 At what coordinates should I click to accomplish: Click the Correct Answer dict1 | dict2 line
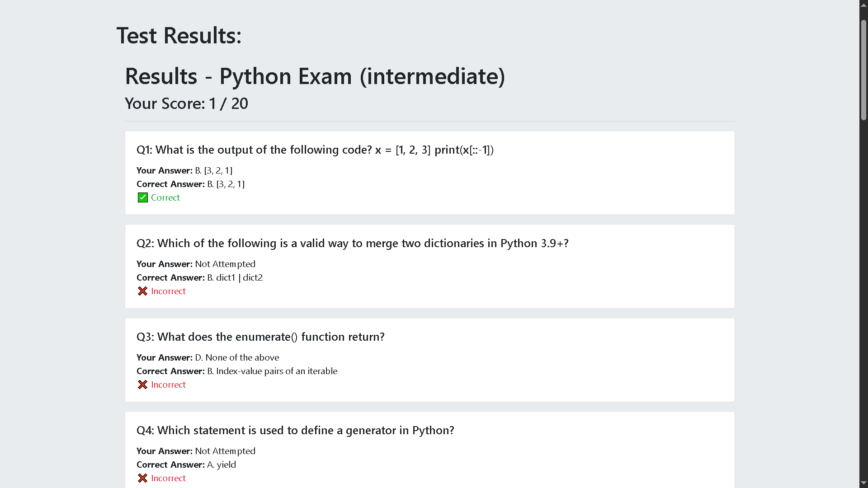tap(199, 277)
